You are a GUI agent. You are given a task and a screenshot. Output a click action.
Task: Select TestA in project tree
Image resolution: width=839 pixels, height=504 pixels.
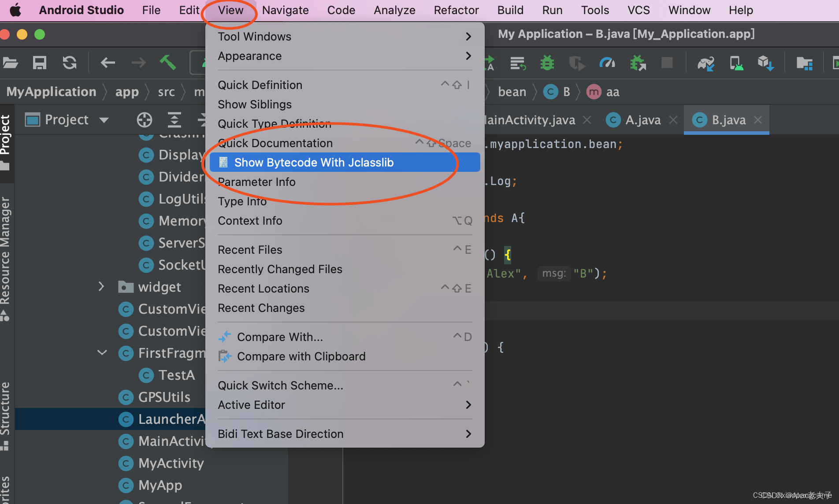(x=167, y=375)
